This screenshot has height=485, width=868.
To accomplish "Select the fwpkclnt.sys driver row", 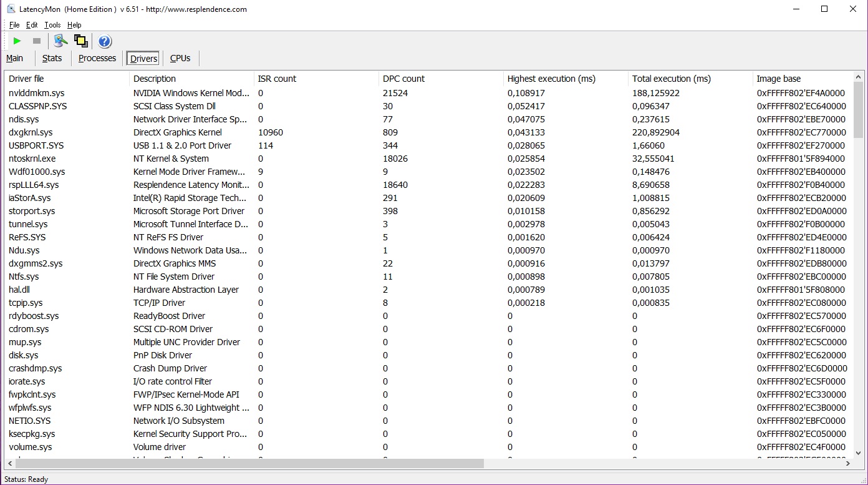I will 429,394.
